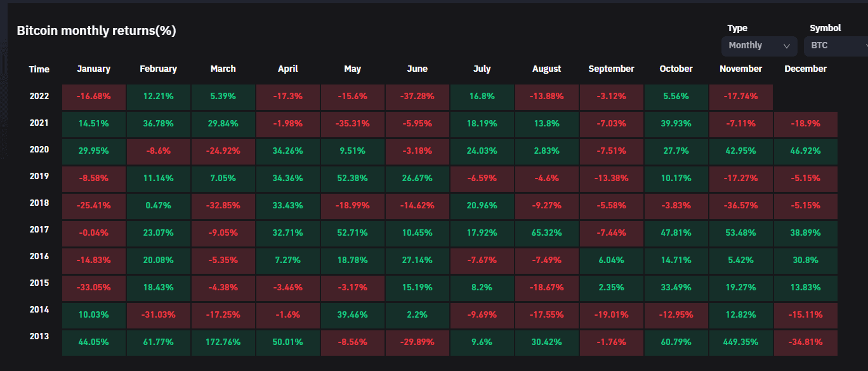The height and width of the screenshot is (371, 868).
Task: Click the Bitcoin monthly returns(%) title
Action: [97, 30]
